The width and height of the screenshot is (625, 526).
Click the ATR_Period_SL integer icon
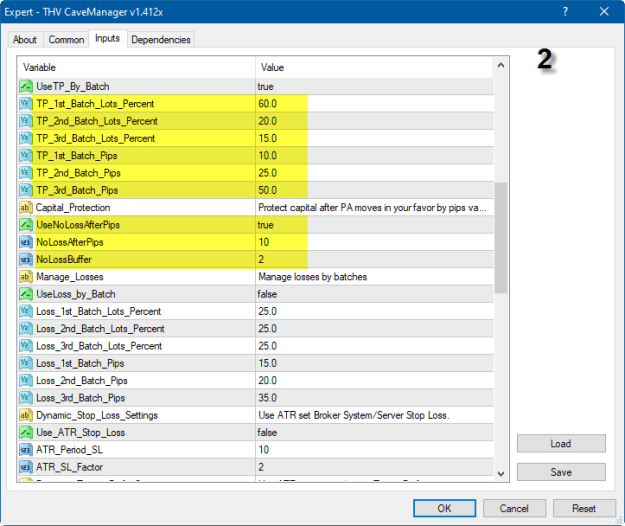pos(26,450)
